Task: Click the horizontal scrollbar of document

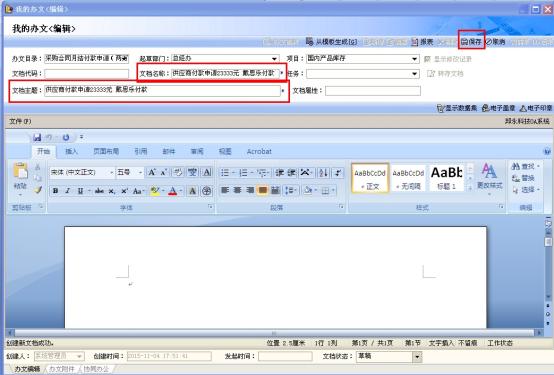Action: [x=274, y=333]
